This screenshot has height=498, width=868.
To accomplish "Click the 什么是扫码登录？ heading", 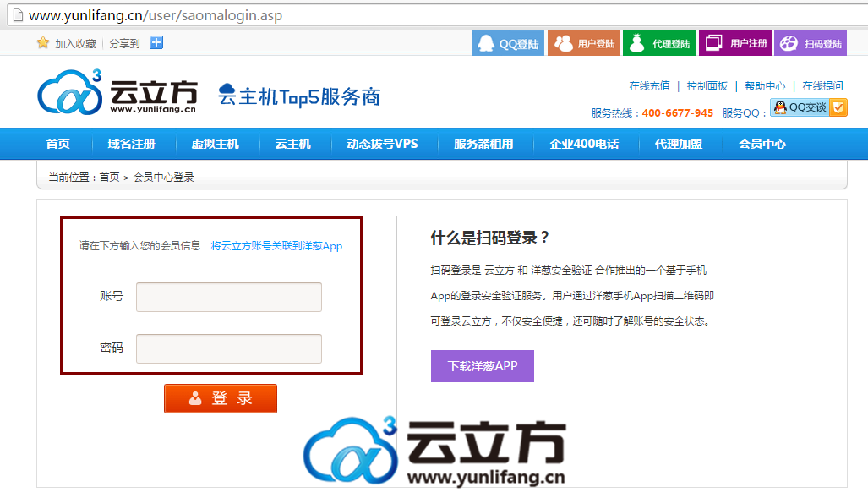I will pyautogui.click(x=490, y=238).
